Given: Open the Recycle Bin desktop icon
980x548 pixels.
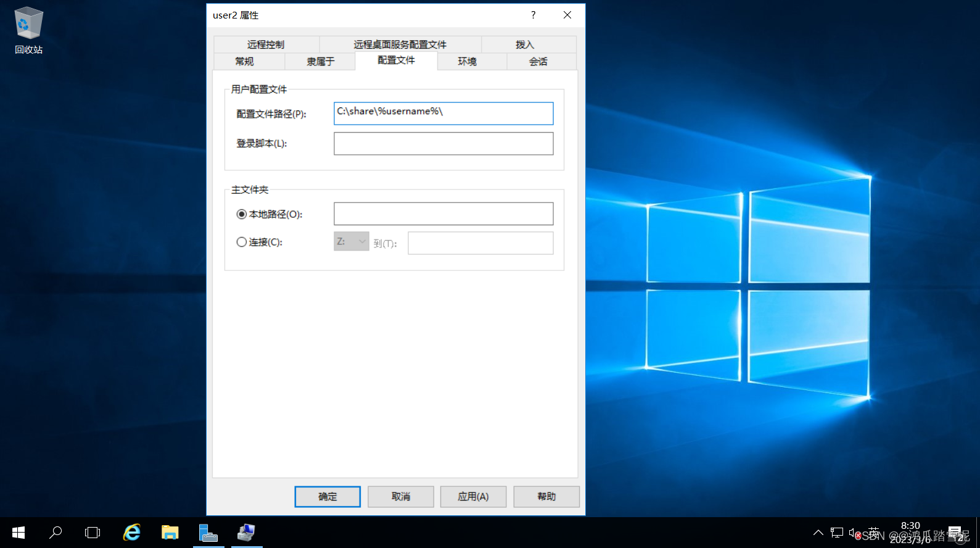Looking at the screenshot, I should point(28,30).
